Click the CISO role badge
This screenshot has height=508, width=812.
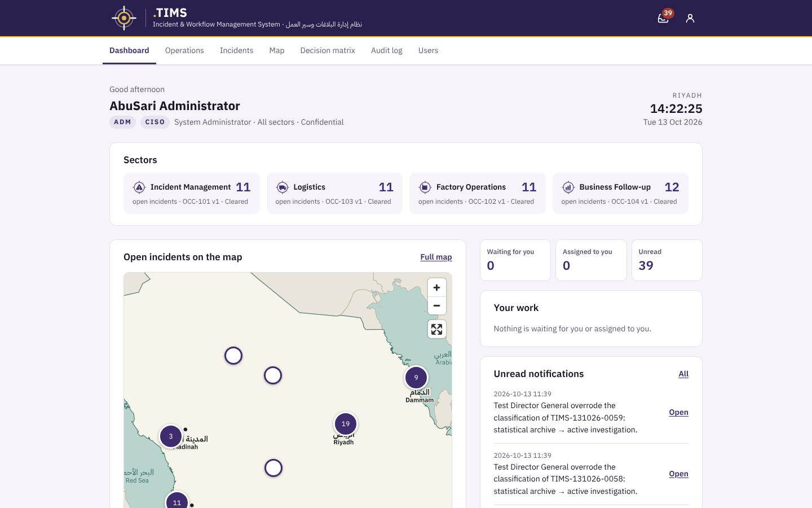coord(155,122)
